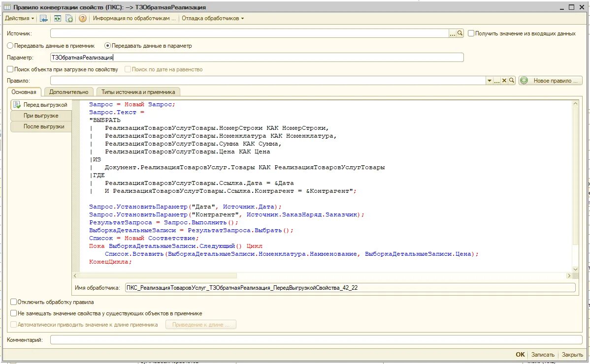Click into the Комментарий input field
This screenshot has width=590, height=364.
pos(316,339)
